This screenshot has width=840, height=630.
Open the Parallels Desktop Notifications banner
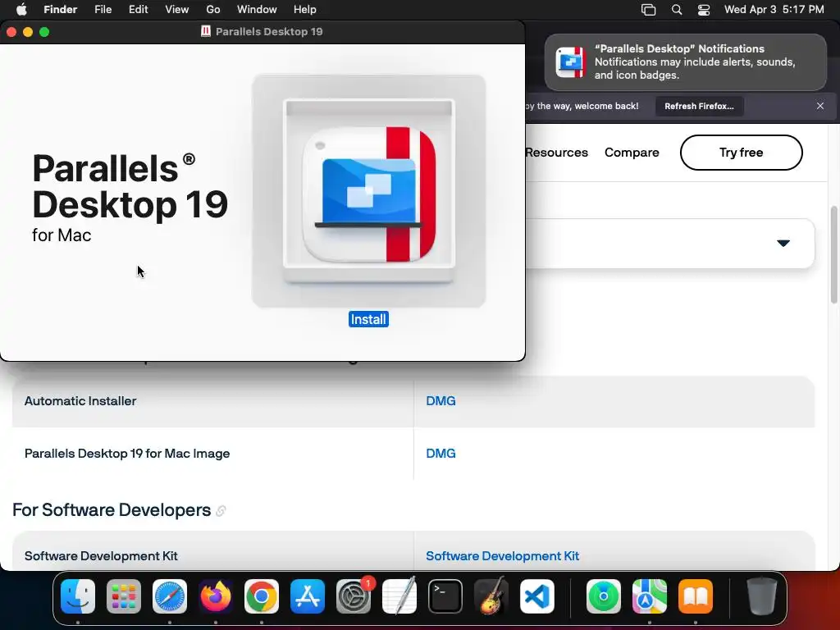pos(686,62)
